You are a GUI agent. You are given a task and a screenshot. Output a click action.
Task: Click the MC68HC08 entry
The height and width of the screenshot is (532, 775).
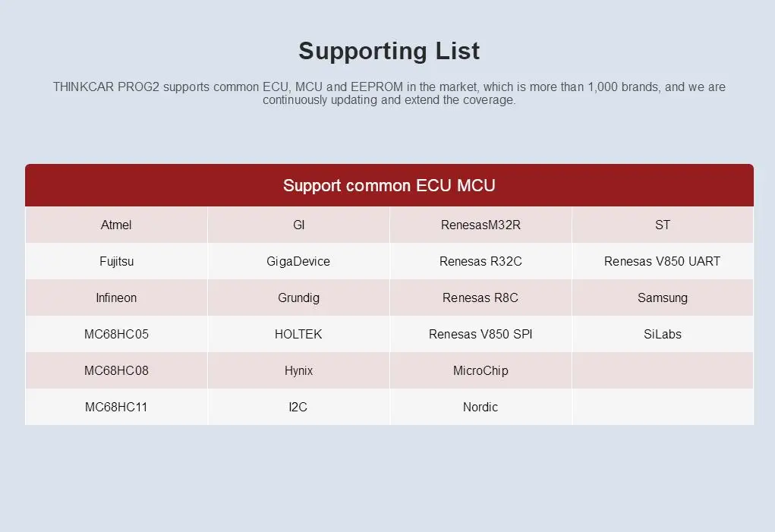[x=116, y=370]
